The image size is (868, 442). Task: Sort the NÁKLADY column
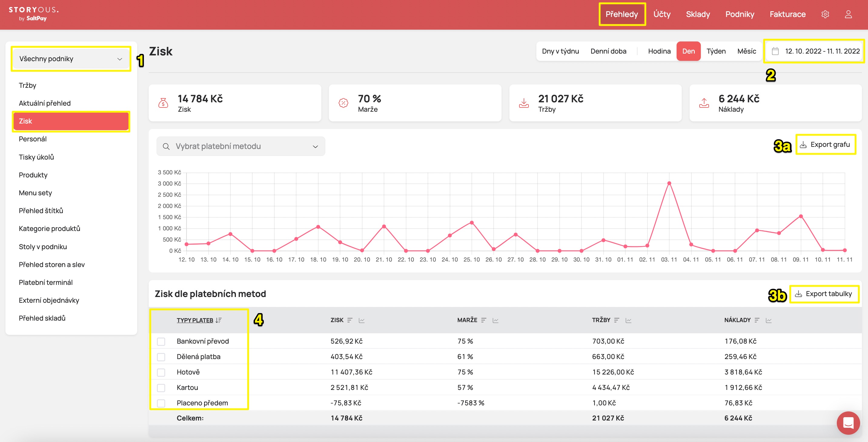757,320
